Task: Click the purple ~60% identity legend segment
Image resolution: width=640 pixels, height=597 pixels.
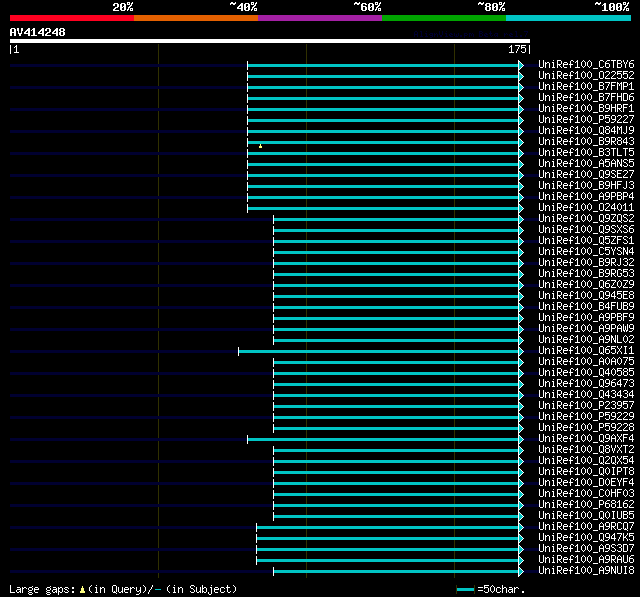Action: pos(320,18)
